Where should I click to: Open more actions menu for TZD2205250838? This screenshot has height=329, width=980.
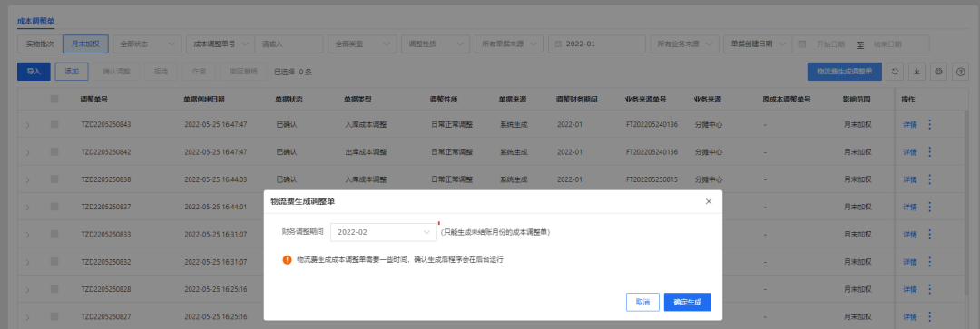tap(929, 179)
